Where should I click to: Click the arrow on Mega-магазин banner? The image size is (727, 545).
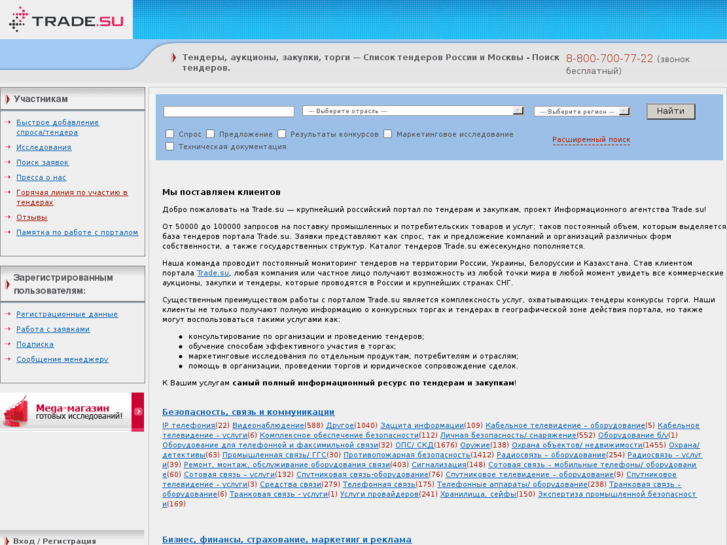[x=138, y=411]
